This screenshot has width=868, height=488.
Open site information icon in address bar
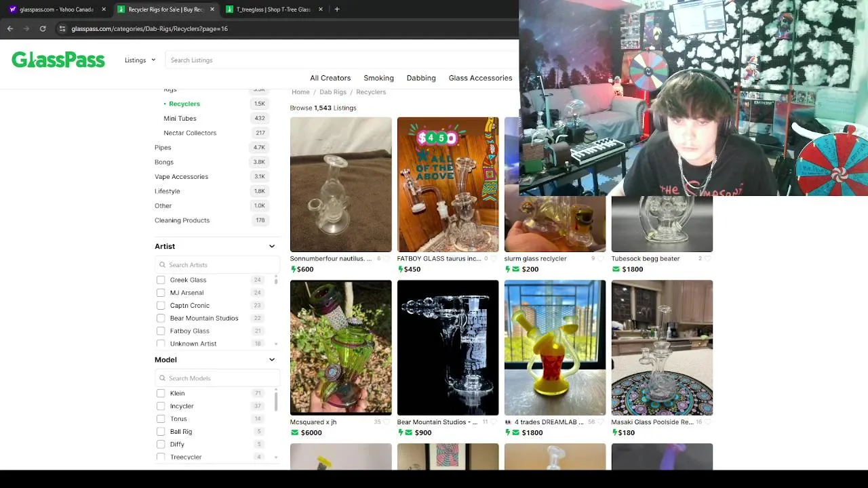62,28
